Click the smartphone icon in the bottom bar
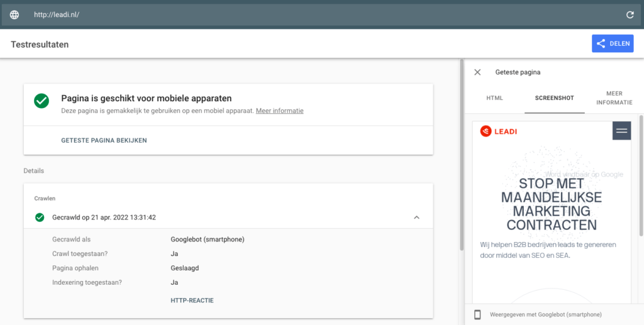644x325 pixels. click(478, 314)
